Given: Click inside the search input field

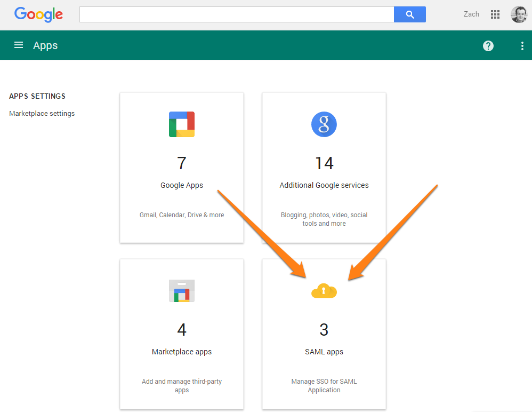Looking at the screenshot, I should point(235,14).
